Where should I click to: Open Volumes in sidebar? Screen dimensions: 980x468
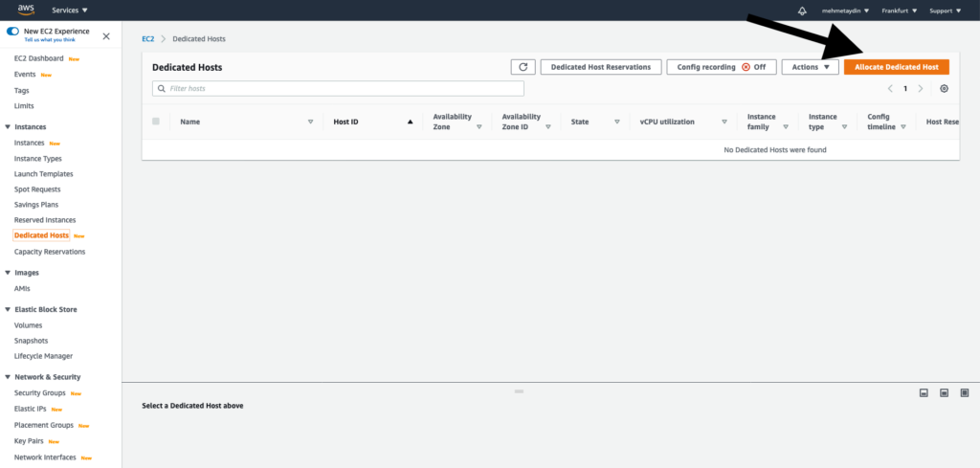(x=28, y=325)
